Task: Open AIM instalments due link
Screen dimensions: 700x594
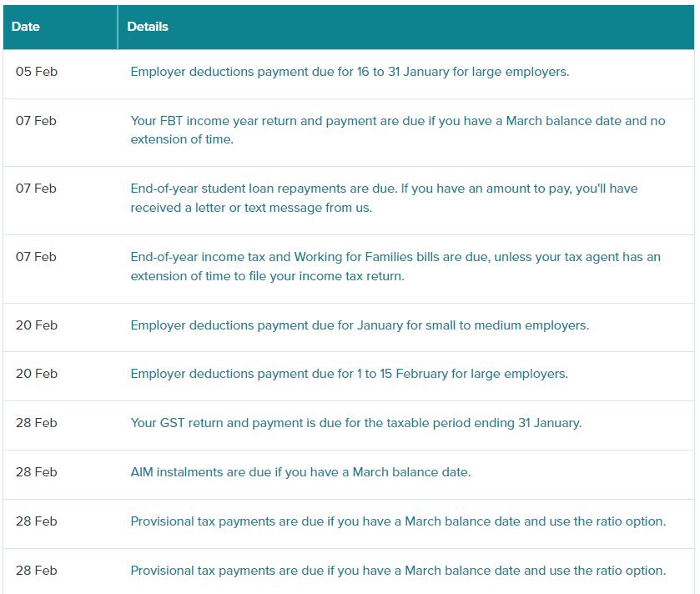Action: click(x=300, y=472)
